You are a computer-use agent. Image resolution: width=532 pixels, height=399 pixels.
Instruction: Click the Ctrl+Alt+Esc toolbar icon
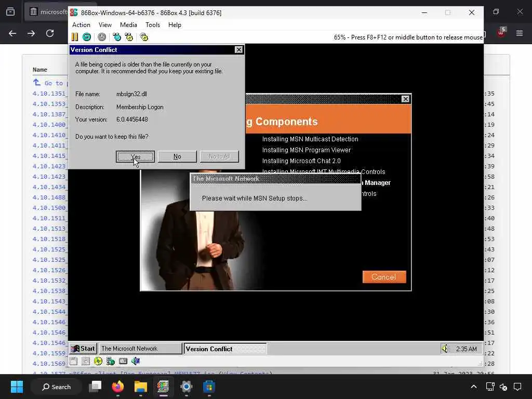click(129, 37)
